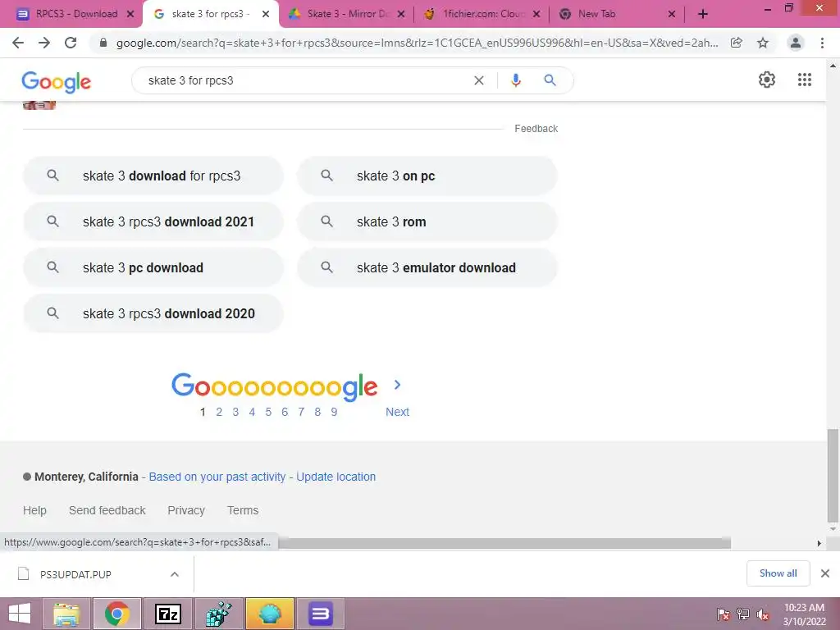840x630 pixels.
Task: Click into the Google search field
Action: coord(305,80)
